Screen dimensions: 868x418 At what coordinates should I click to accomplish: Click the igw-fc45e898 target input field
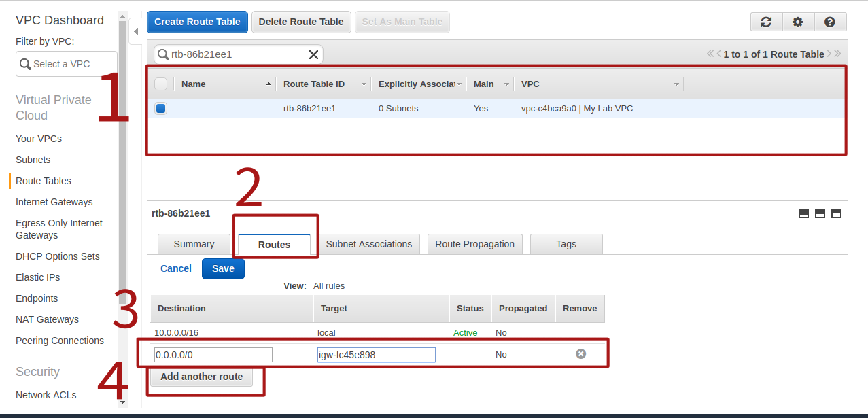pyautogui.click(x=376, y=355)
